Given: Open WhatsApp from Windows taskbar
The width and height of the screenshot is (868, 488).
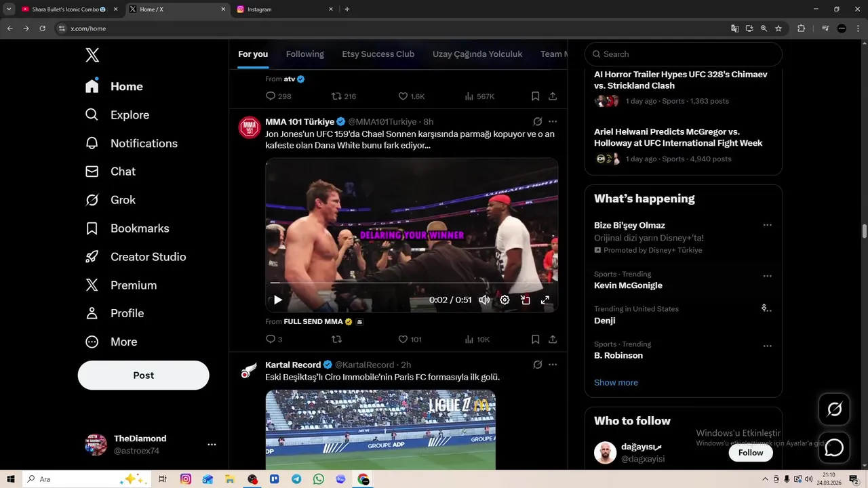Looking at the screenshot, I should coord(319,479).
